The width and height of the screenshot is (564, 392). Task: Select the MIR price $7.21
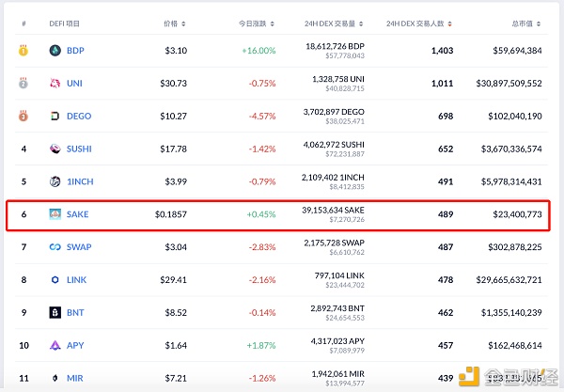(x=176, y=378)
